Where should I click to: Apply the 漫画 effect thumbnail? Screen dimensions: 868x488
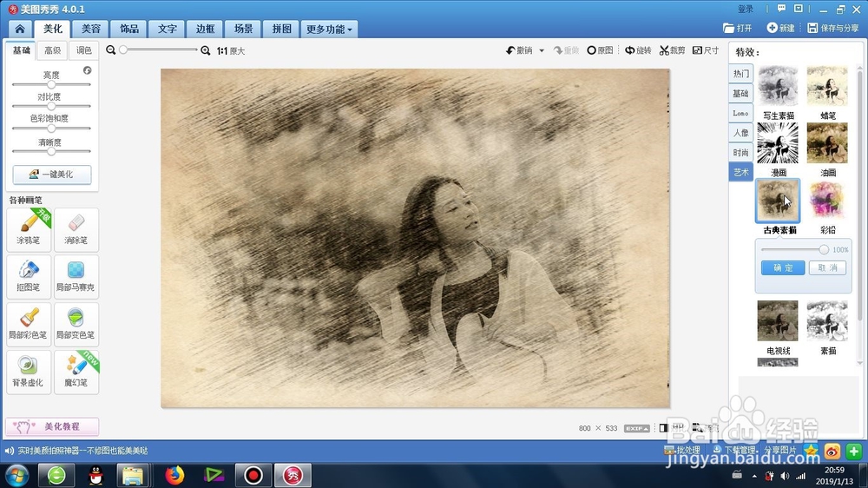click(778, 143)
